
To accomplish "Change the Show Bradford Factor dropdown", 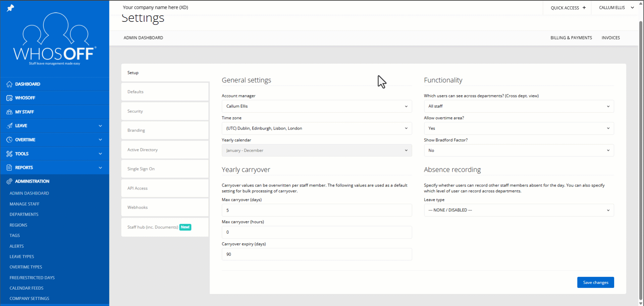I will point(519,151).
